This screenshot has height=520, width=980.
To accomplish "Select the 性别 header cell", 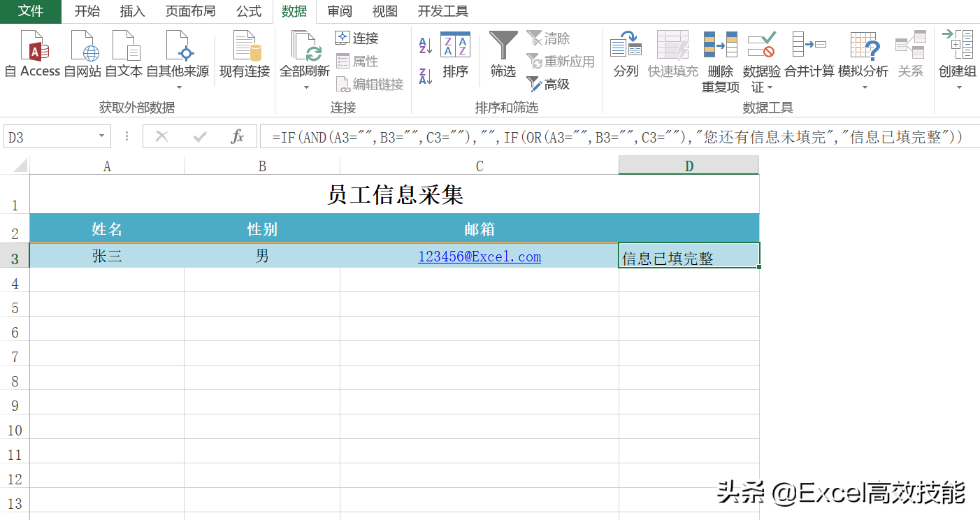I will (x=262, y=229).
